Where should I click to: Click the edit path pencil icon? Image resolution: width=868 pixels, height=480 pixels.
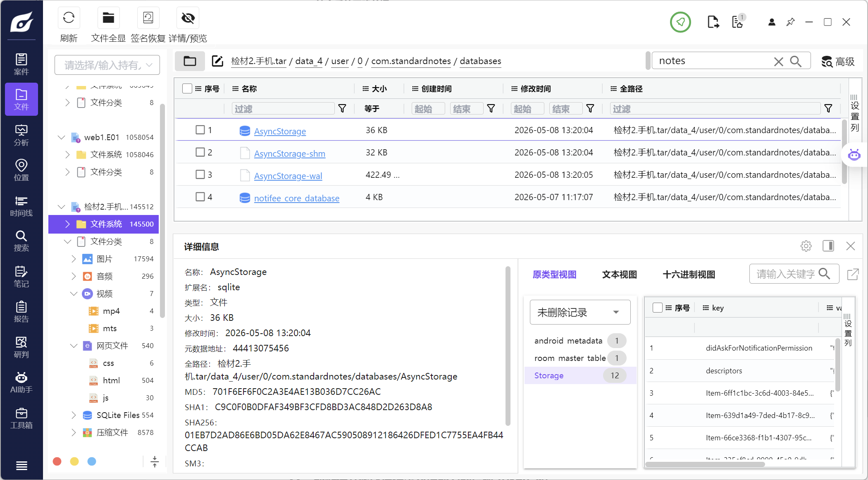[217, 61]
